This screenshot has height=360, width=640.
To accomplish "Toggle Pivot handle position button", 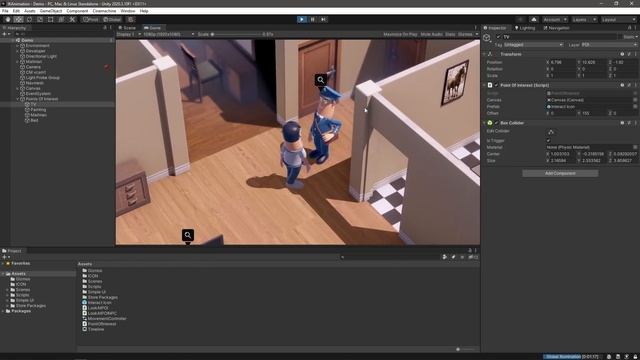I will (x=90, y=19).
